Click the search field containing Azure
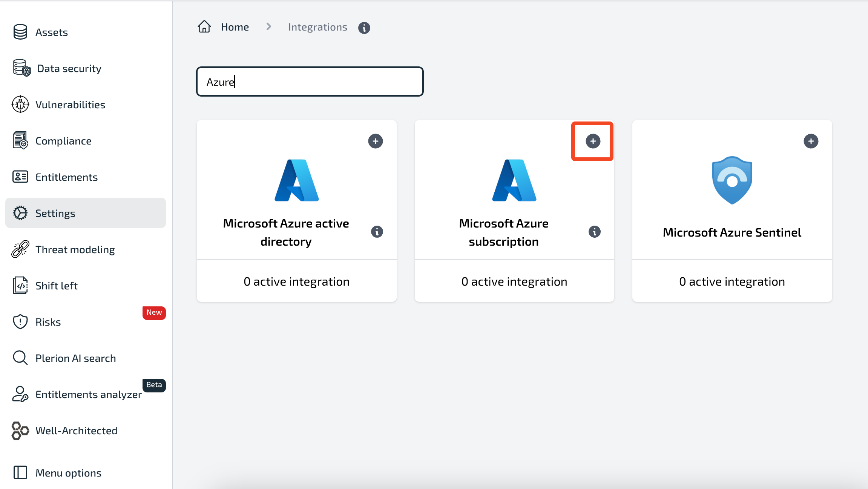 [310, 81]
